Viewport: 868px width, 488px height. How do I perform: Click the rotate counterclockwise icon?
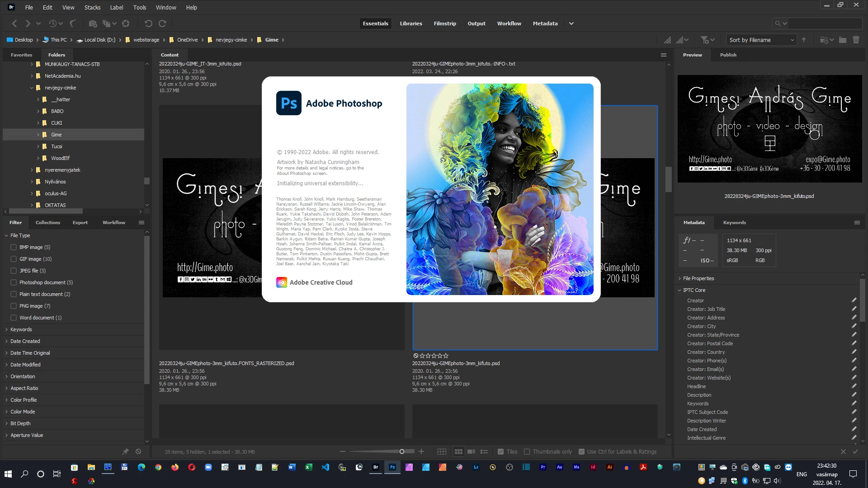(148, 23)
